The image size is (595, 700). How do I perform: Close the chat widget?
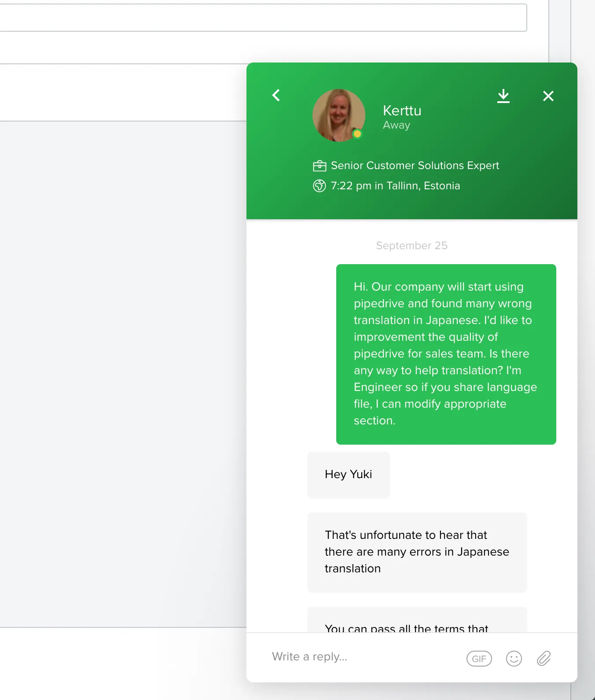(548, 96)
